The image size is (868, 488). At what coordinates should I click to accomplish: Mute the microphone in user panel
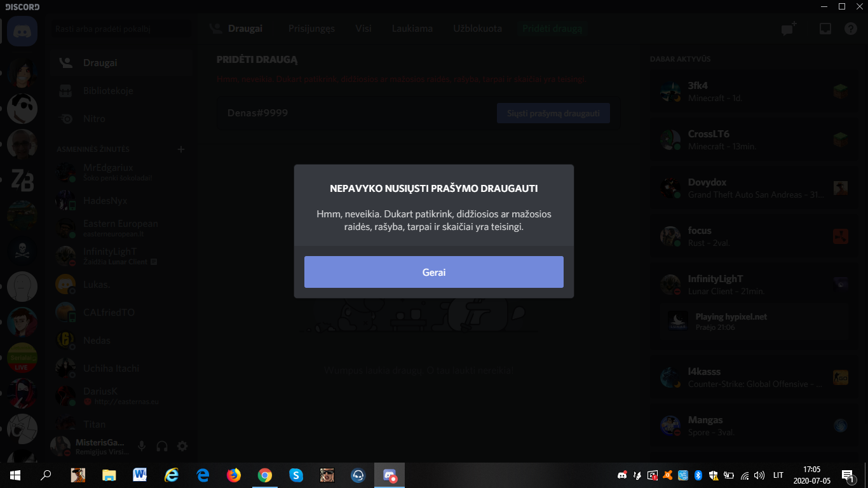point(142,446)
